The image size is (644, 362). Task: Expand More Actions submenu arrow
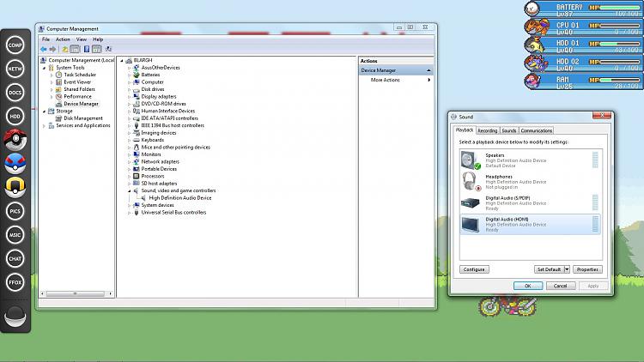[429, 80]
